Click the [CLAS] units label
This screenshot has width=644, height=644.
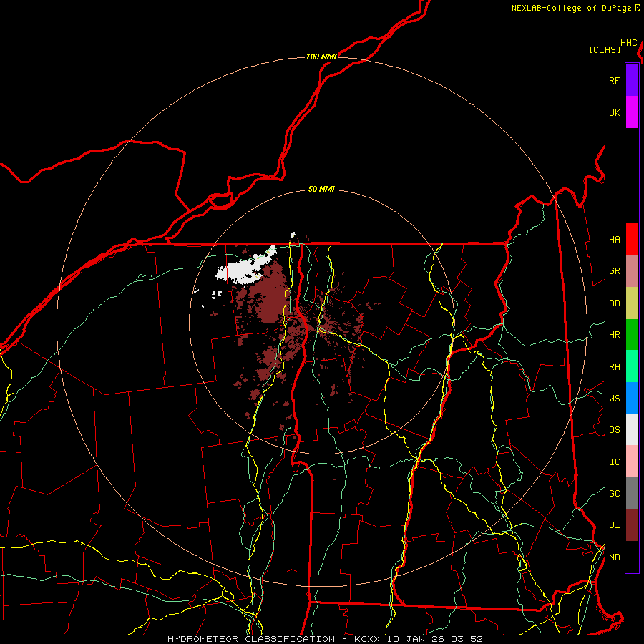coord(605,49)
